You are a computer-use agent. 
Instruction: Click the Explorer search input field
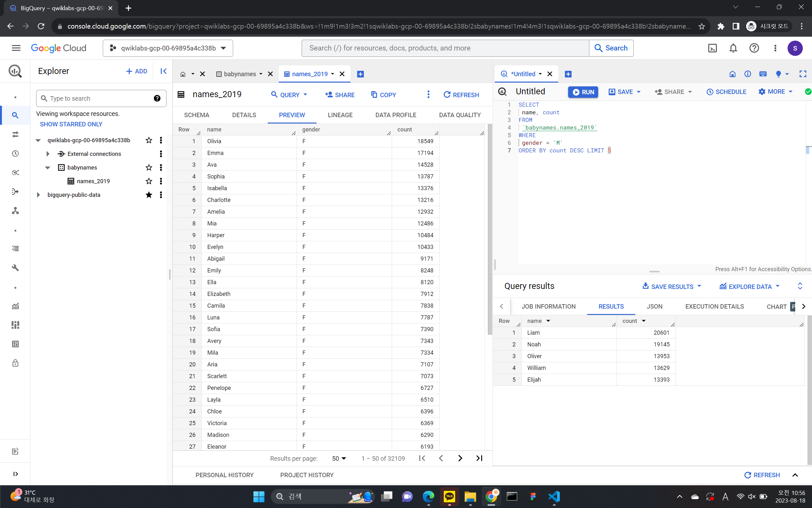point(101,98)
